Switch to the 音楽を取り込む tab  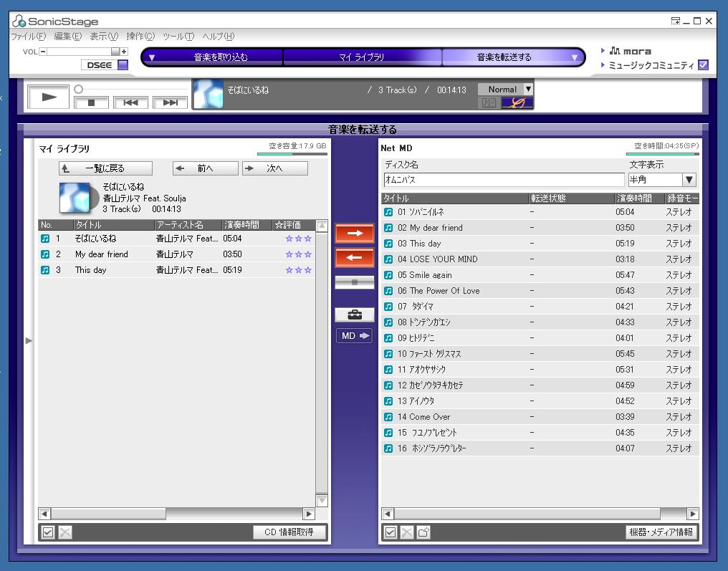221,57
